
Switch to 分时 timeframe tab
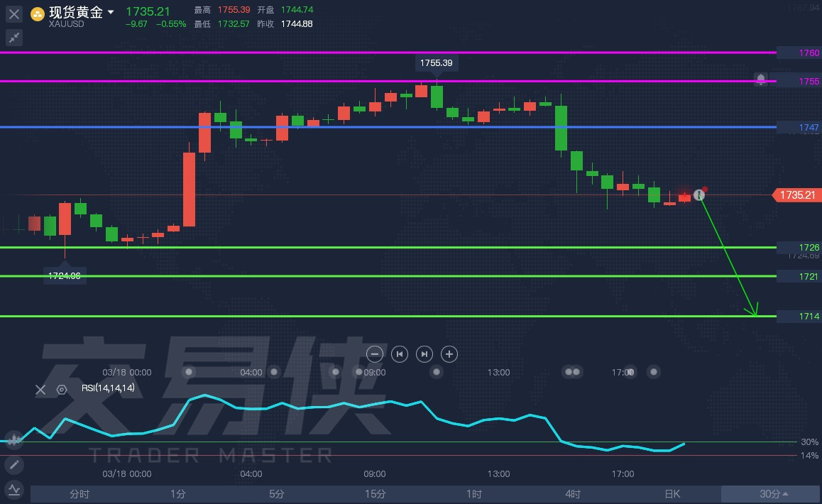(80, 494)
